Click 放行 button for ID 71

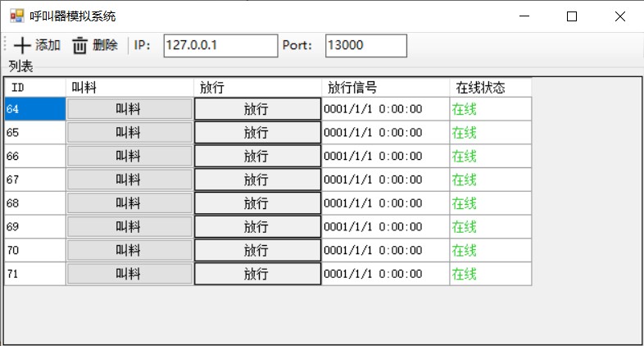tap(257, 274)
